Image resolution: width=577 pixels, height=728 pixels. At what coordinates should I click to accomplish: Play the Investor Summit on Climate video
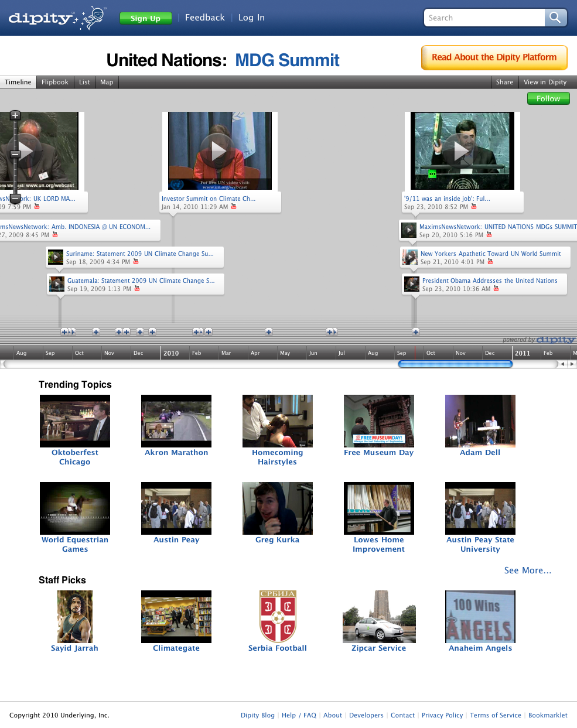coord(219,151)
